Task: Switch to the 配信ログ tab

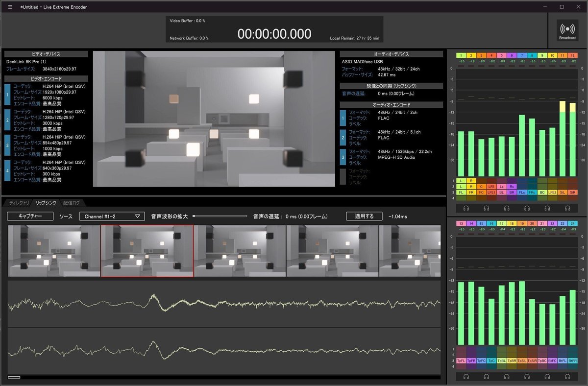Action: click(x=72, y=202)
